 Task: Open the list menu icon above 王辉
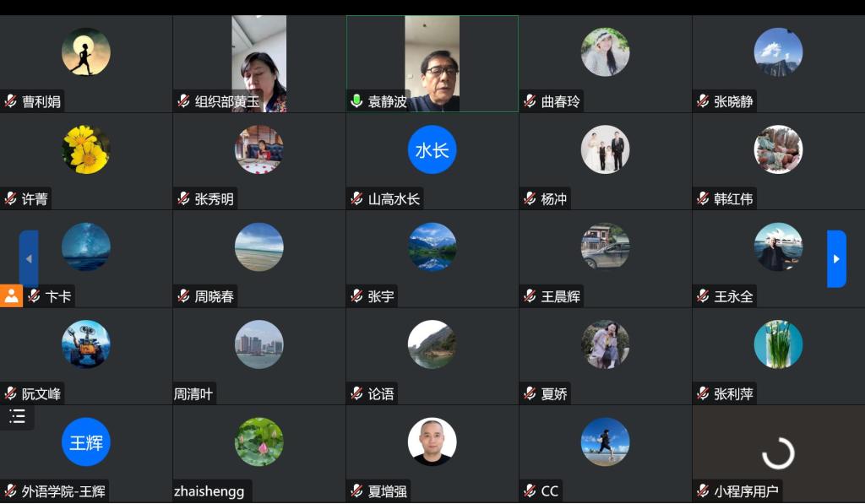[x=17, y=416]
